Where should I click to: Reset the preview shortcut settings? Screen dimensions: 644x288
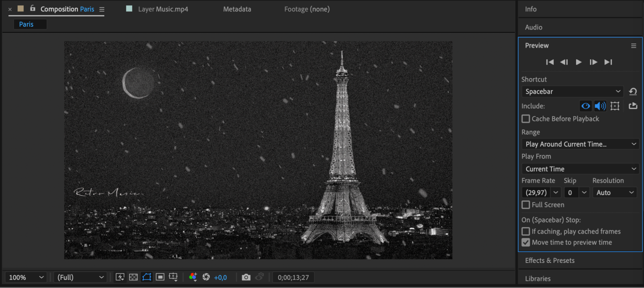click(633, 92)
